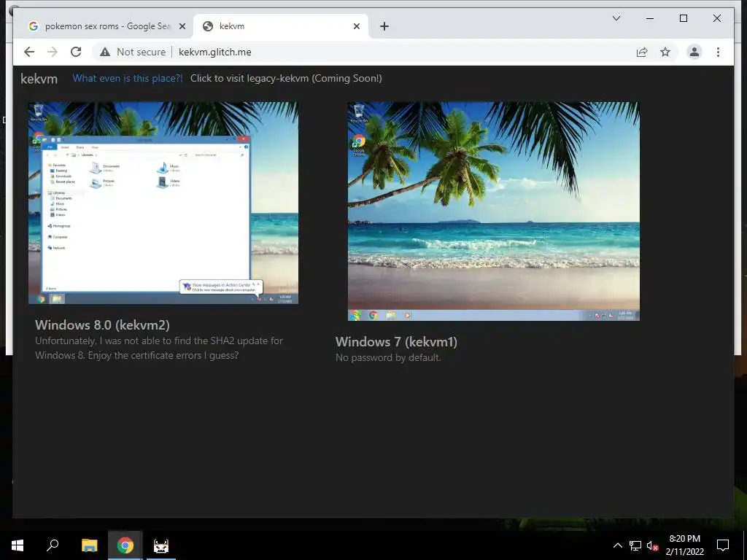The height and width of the screenshot is (560, 747).
Task: Click to visit legacy-kekvm link
Action: tap(286, 78)
